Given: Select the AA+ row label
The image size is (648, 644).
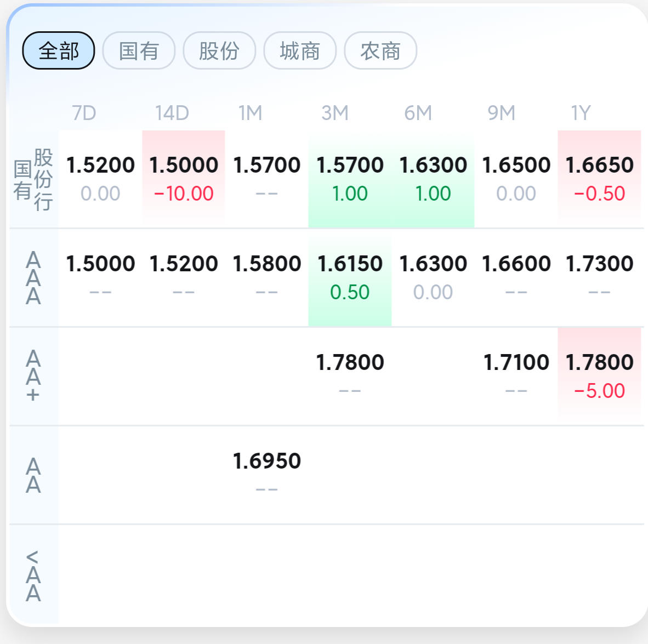Looking at the screenshot, I should point(33,376).
